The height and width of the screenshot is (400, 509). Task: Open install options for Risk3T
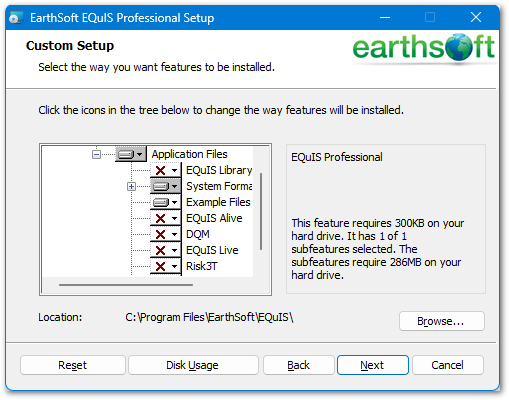click(165, 266)
